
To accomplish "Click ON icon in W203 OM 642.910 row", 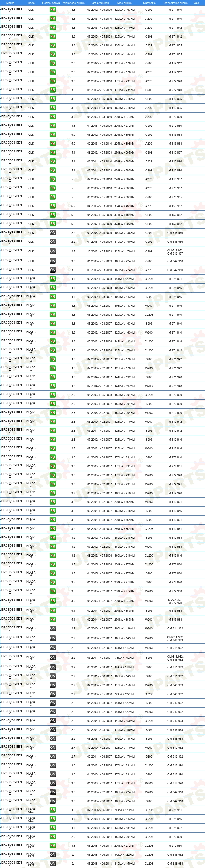I will [x=52, y=792].
